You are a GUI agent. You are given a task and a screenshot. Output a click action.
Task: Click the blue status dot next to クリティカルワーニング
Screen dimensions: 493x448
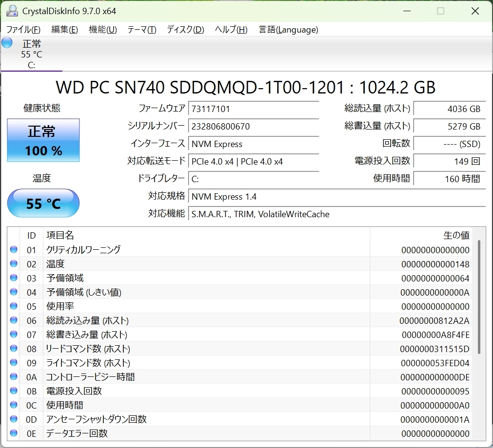coord(14,249)
